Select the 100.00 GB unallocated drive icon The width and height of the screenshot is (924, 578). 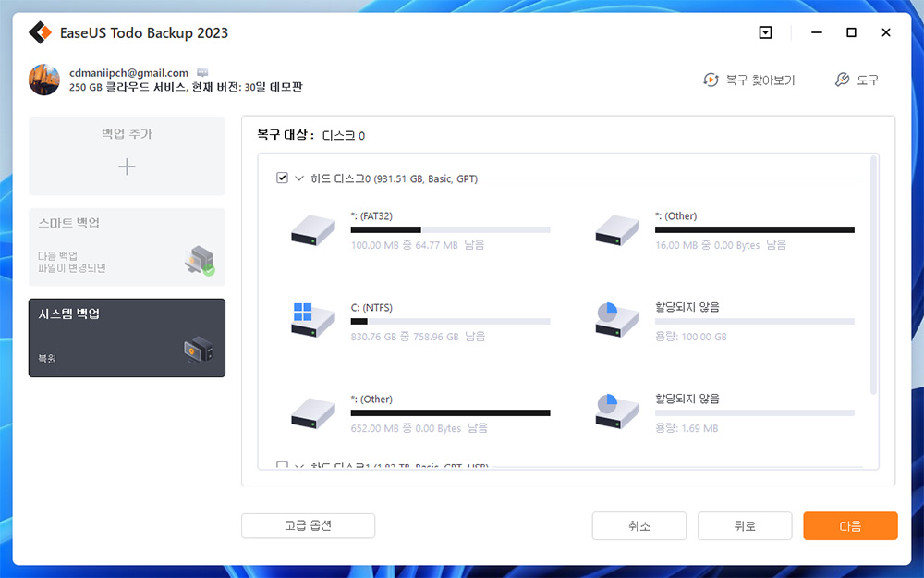click(x=617, y=320)
